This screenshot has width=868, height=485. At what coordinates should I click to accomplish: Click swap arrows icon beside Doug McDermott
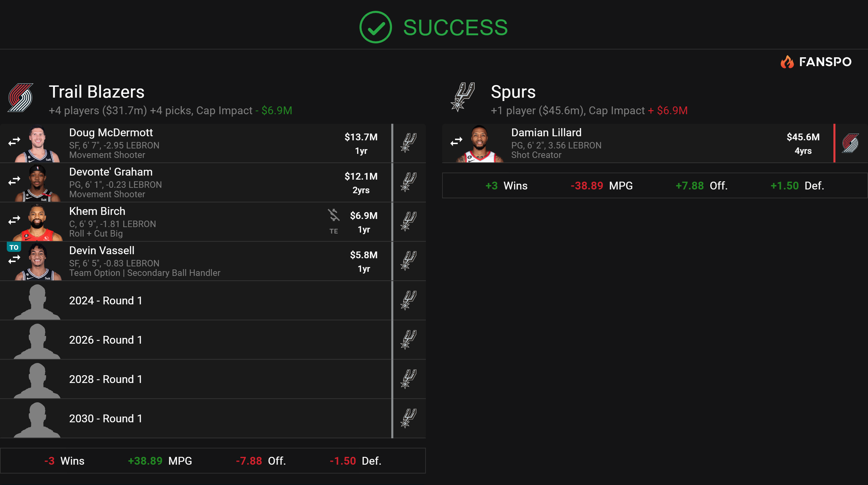[x=14, y=141]
